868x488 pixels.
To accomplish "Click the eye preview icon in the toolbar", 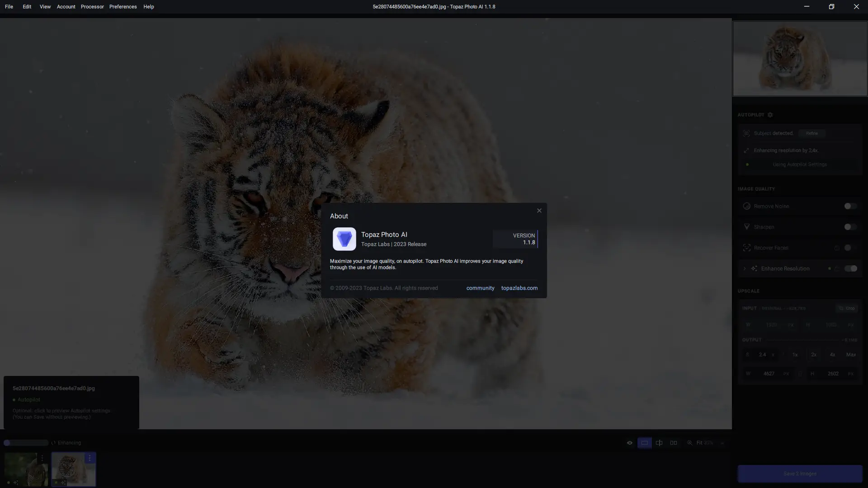I will [x=629, y=443].
